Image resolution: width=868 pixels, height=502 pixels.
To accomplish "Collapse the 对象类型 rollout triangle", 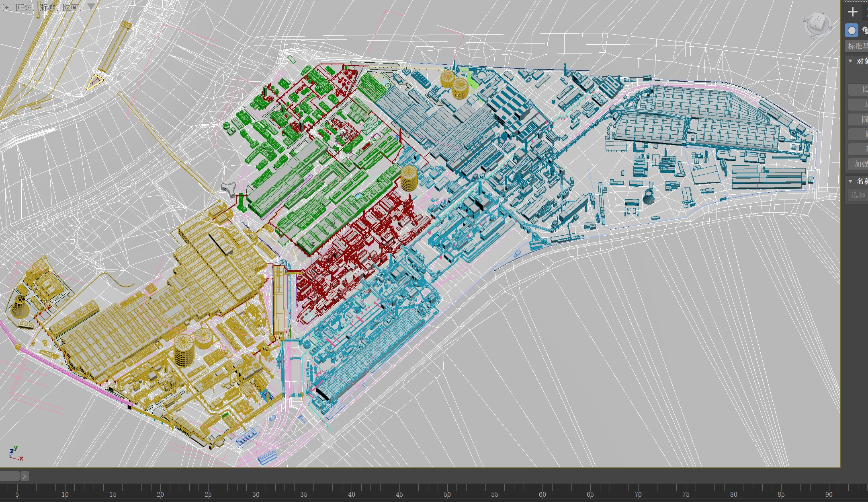I will (x=850, y=61).
